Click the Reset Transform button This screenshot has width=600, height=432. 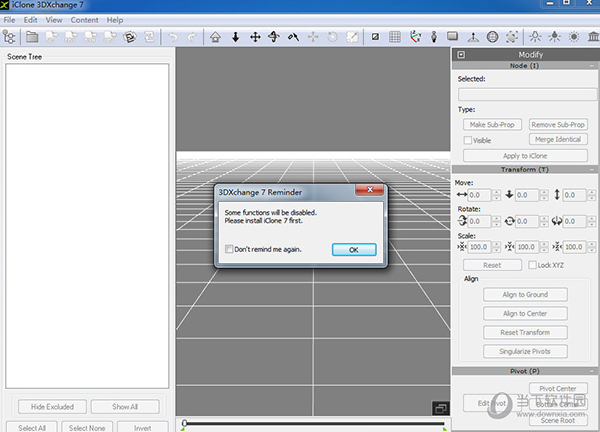point(525,332)
